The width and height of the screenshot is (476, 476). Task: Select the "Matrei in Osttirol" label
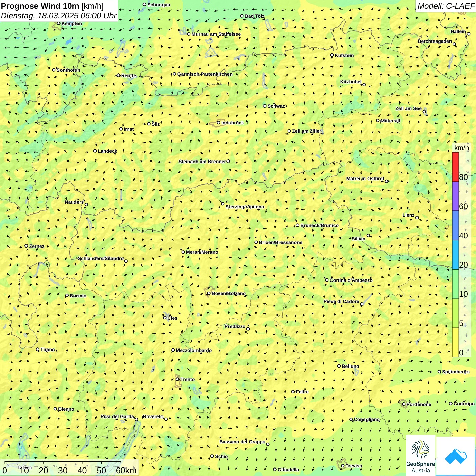tap(365, 178)
